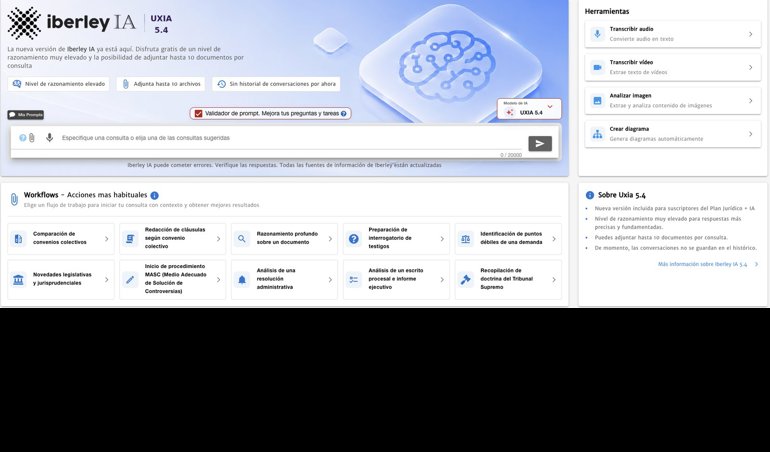Click the Novedades legislativas building icon

18,280
